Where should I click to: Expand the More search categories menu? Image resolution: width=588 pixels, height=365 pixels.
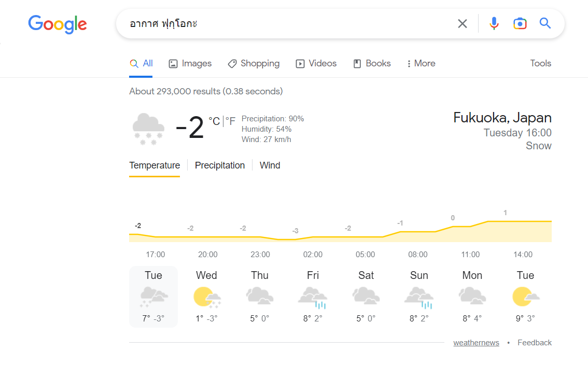421,63
